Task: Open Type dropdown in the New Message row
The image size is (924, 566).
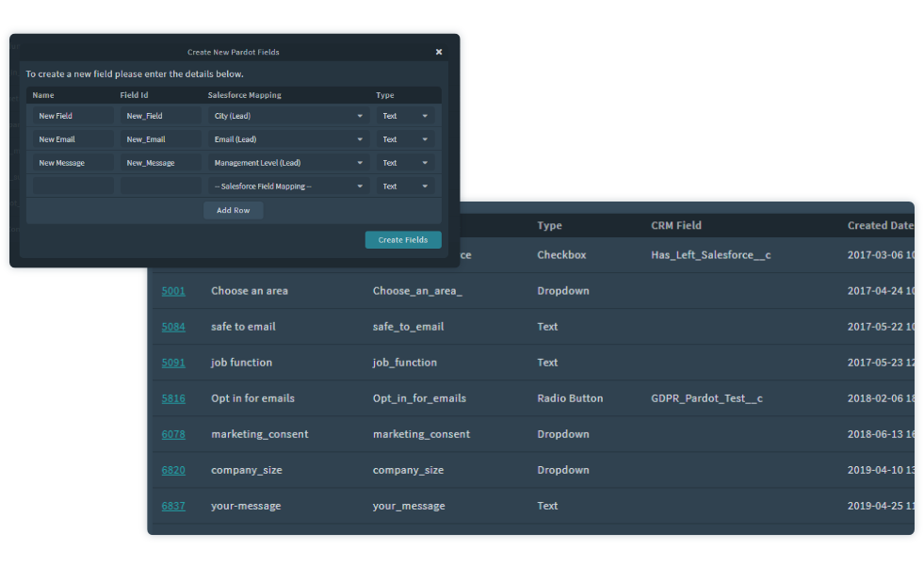Action: pos(405,163)
